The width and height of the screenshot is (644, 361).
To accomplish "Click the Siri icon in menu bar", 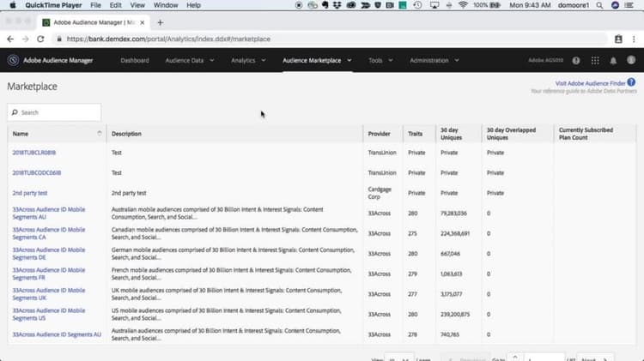I will click(x=615, y=5).
